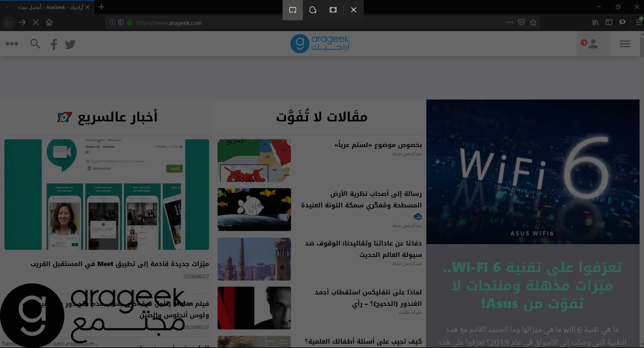Close the AraGeek tab
Viewport: 644px width, 348px height.
click(88, 7)
